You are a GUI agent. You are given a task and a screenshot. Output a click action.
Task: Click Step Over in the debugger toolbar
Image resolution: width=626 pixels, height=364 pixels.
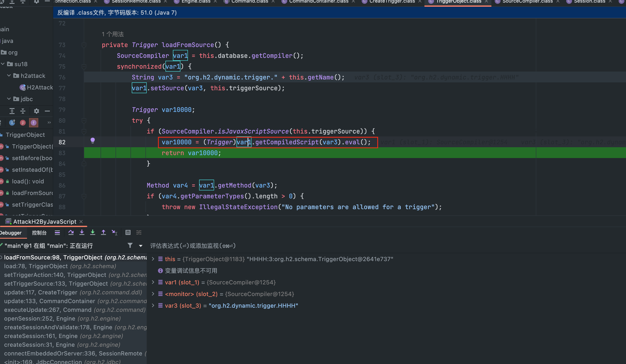click(71, 233)
